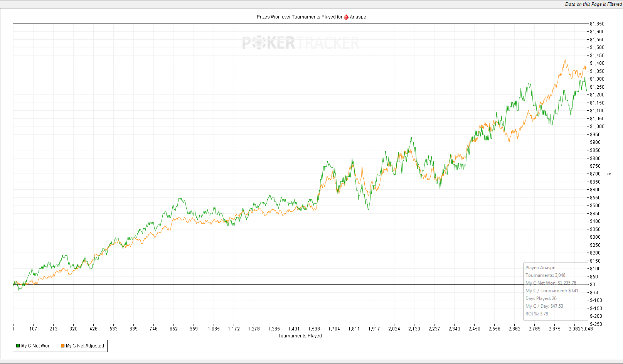Click the "213" x-axis tick label
The image size is (623, 364).
(53, 329)
